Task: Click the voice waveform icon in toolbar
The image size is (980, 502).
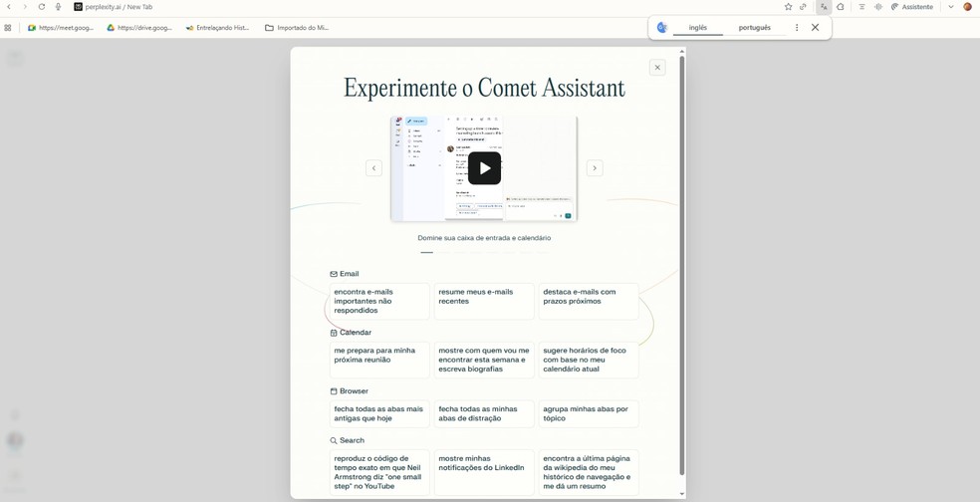Action: (878, 7)
